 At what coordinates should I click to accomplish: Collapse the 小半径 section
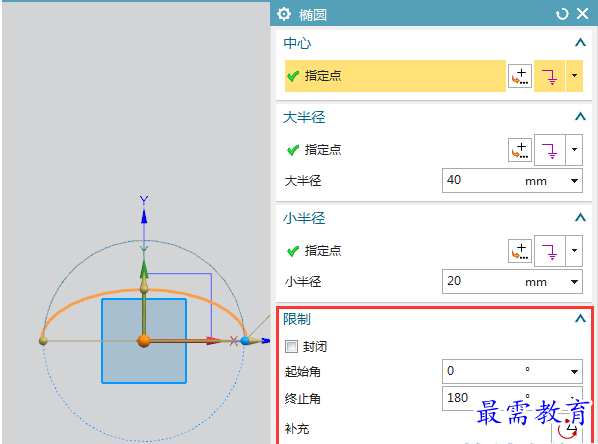coord(580,217)
